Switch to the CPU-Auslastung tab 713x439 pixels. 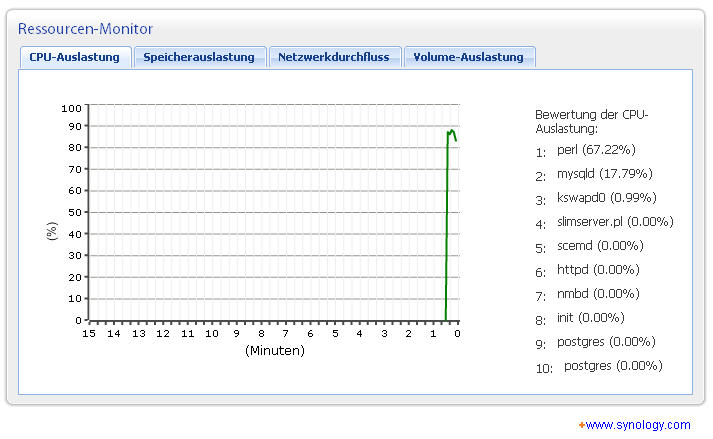pyautogui.click(x=75, y=57)
